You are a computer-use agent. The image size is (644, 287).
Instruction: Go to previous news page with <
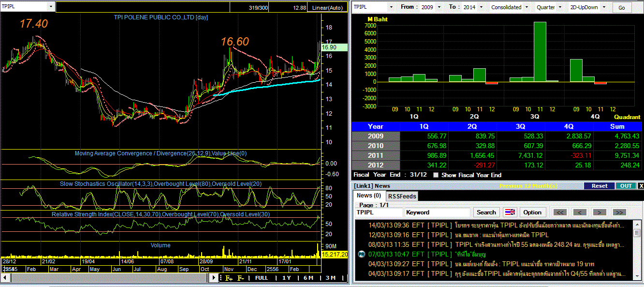580,212
